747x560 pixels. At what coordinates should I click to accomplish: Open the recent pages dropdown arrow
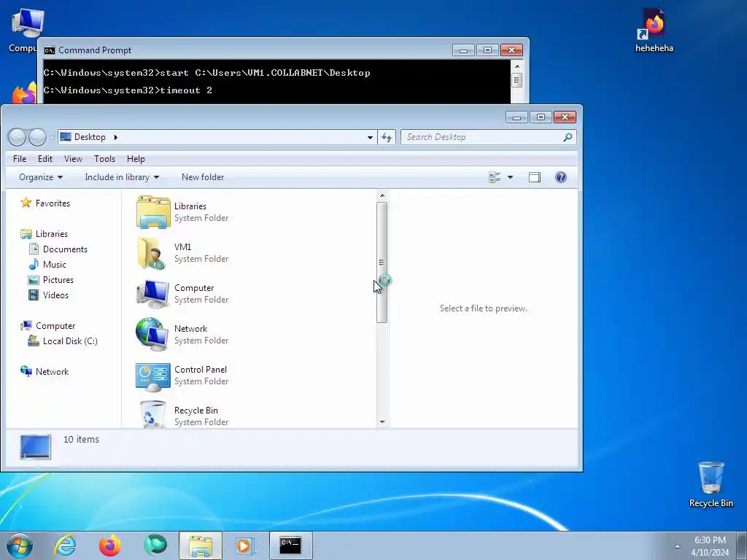point(52,138)
